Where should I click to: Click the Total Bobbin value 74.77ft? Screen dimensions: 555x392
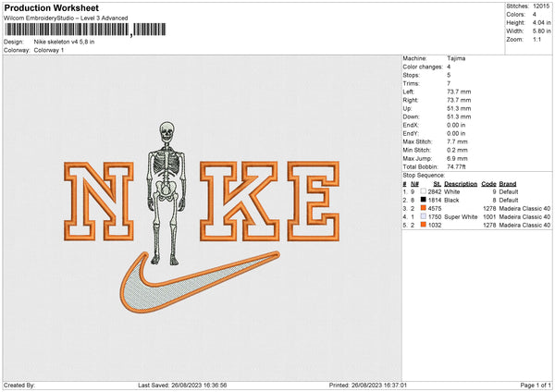pos(456,166)
